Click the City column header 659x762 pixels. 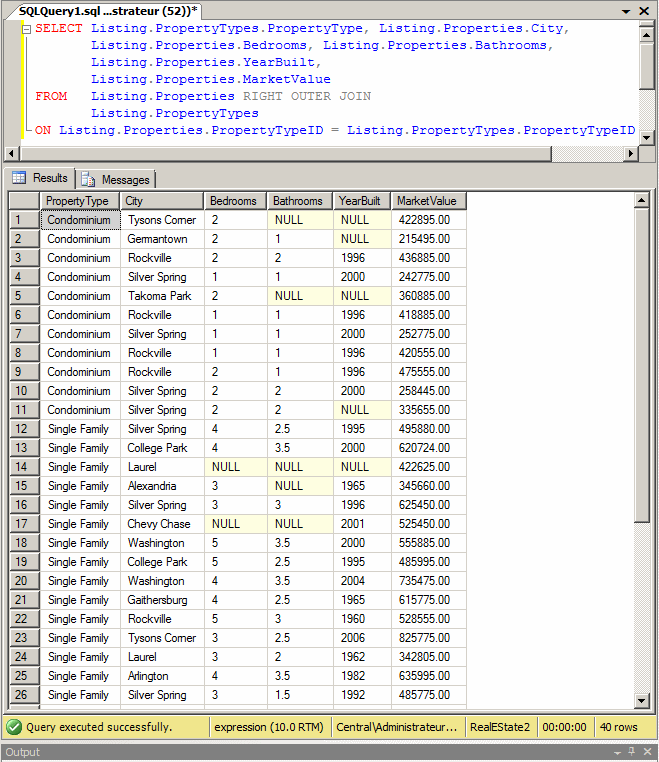162,201
